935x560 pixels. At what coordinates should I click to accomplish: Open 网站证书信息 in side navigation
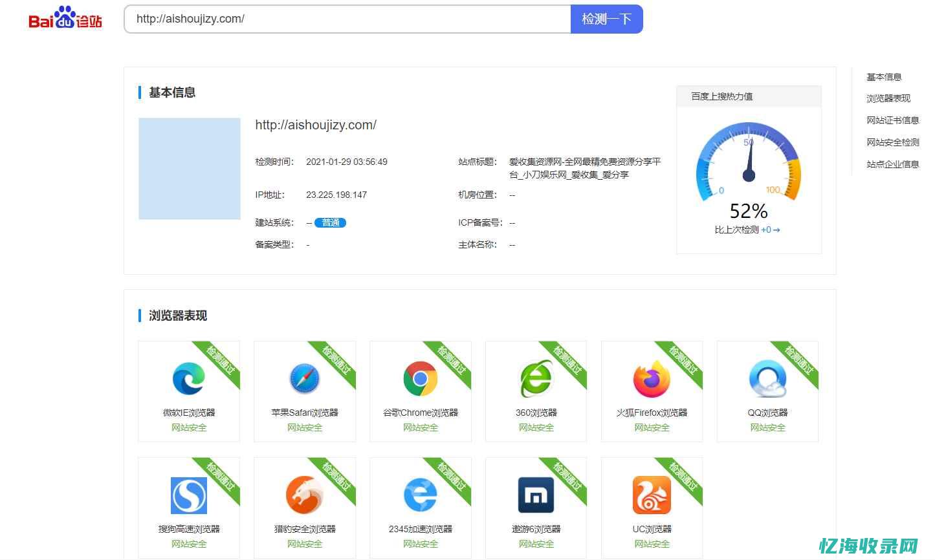pos(893,120)
